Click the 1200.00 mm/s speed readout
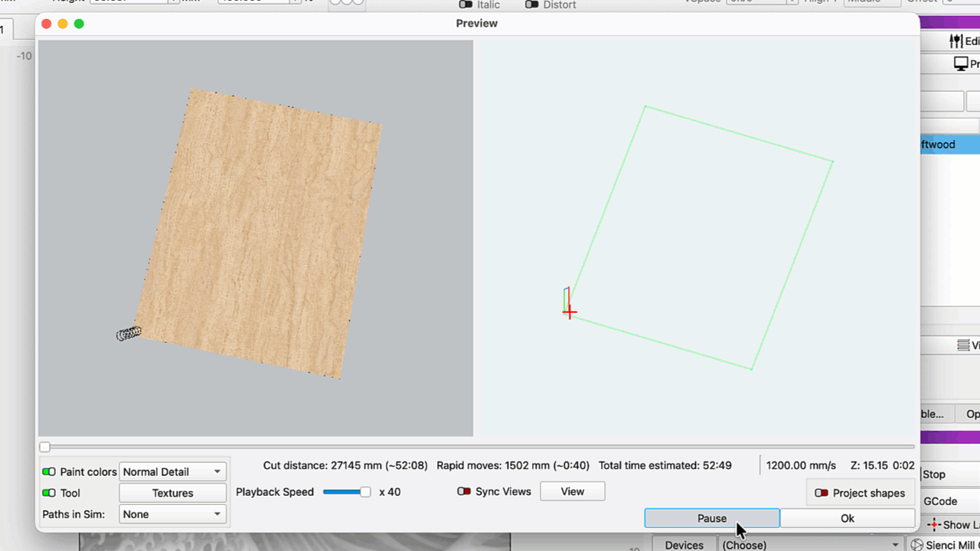Image resolution: width=980 pixels, height=551 pixels. point(802,465)
